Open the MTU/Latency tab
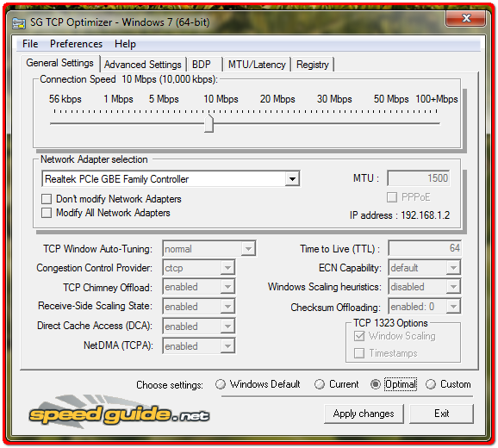Image resolution: width=498 pixels, height=448 pixels. tap(257, 65)
